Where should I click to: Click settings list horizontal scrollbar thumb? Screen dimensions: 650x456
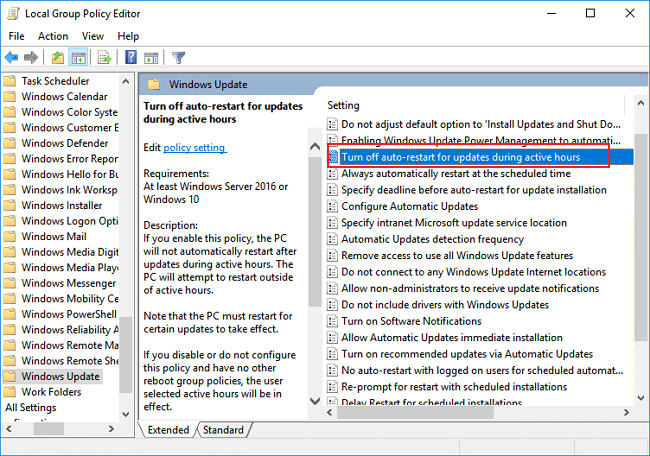click(415, 412)
